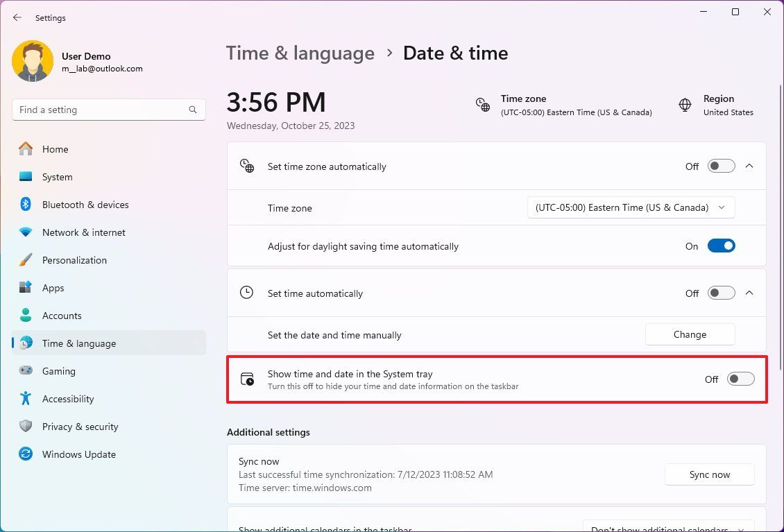
Task: Select the Accessibility icon in sidebar
Action: tap(25, 399)
